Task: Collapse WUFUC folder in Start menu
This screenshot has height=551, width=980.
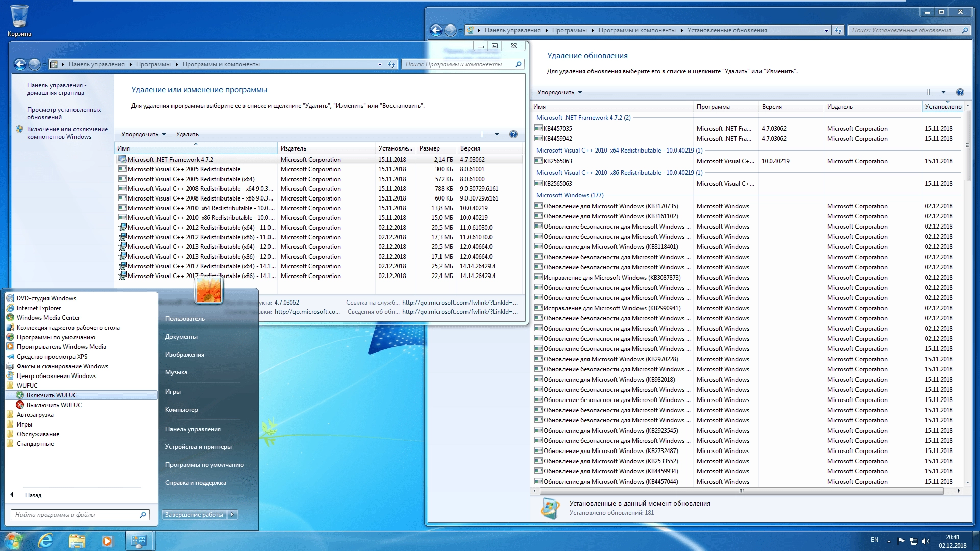Action: 82,386
